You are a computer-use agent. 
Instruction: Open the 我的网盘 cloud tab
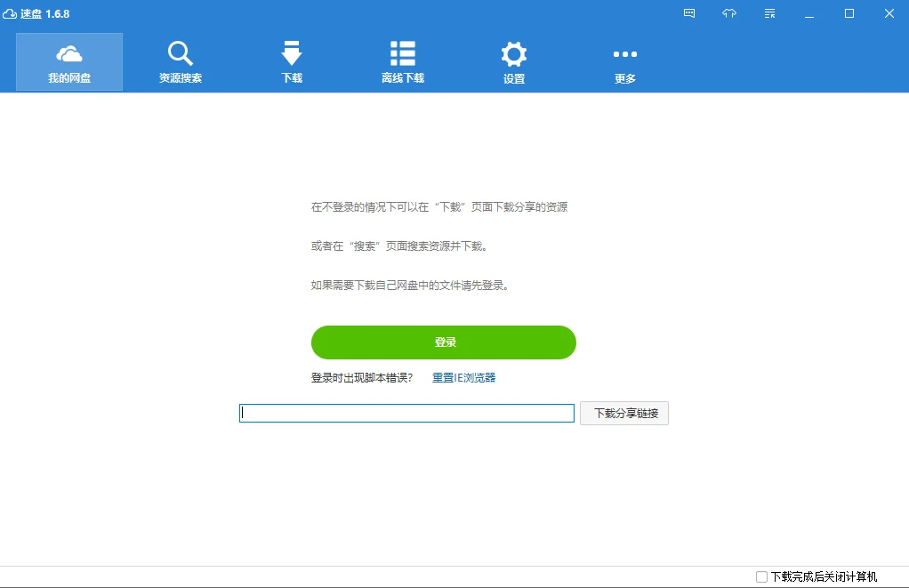(69, 62)
